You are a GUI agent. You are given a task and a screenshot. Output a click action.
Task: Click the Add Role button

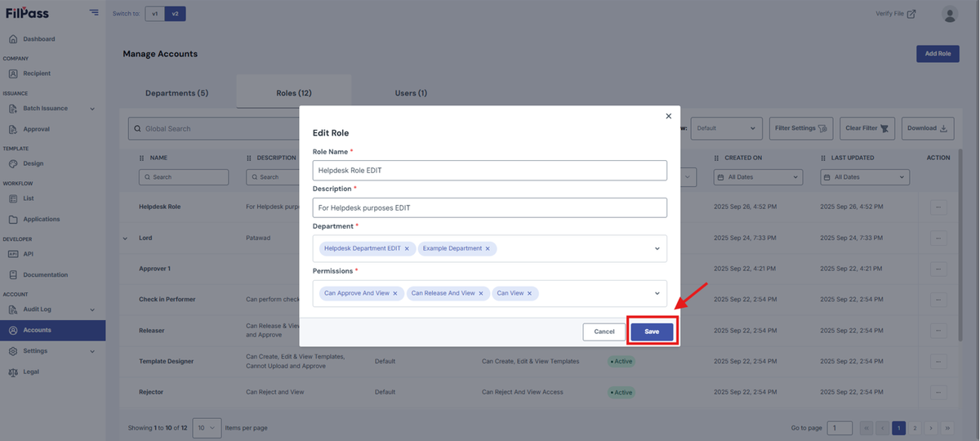click(x=938, y=54)
